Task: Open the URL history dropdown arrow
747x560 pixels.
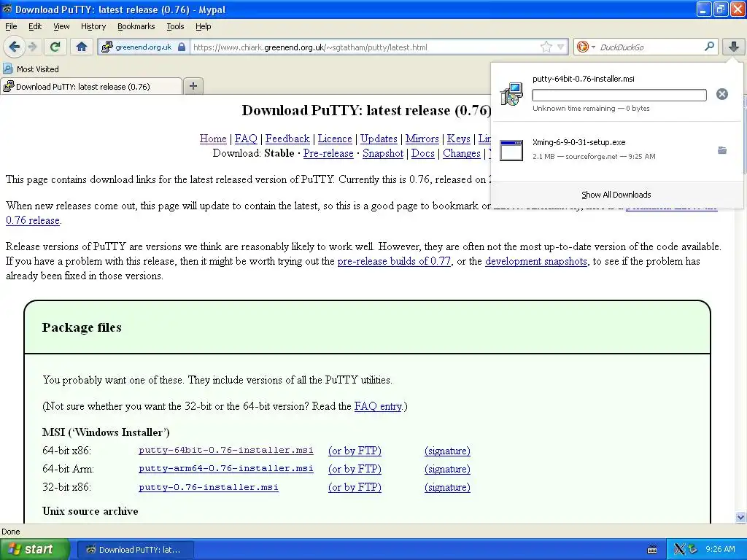Action: click(561, 47)
